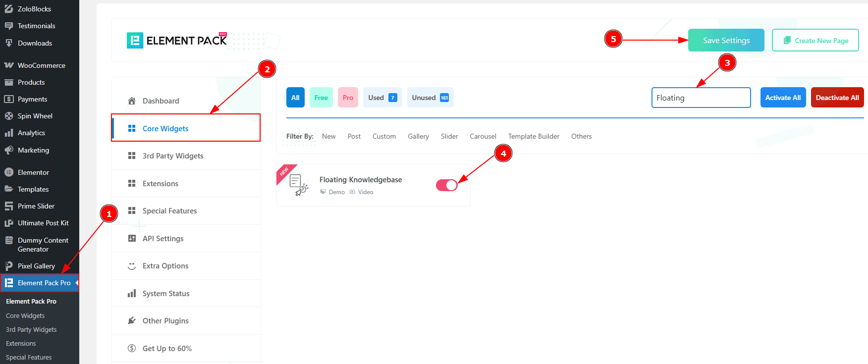The height and width of the screenshot is (364, 868).
Task: Click Create New Page button
Action: click(x=815, y=40)
